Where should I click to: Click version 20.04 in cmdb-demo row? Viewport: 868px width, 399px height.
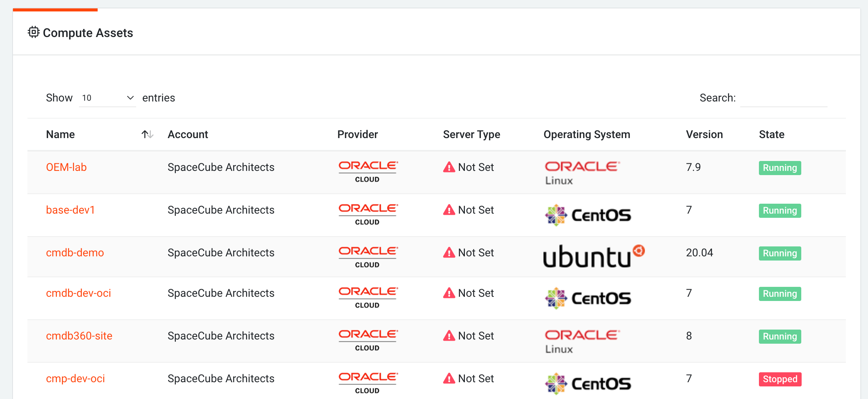point(699,253)
